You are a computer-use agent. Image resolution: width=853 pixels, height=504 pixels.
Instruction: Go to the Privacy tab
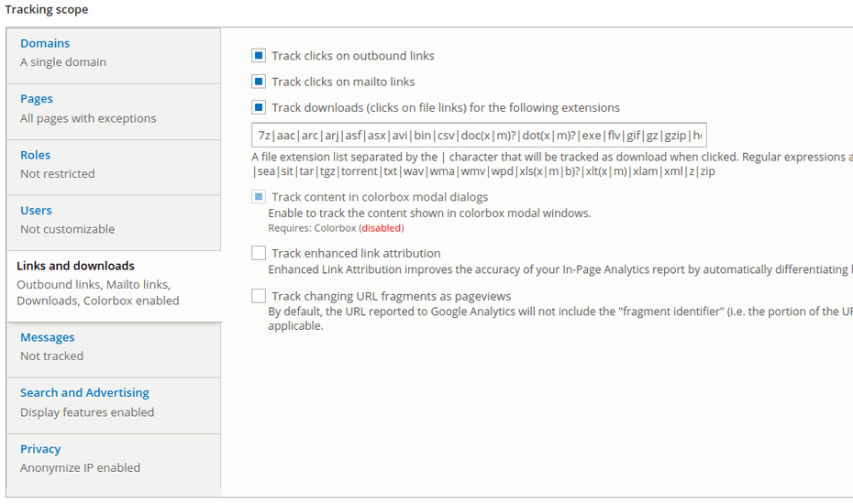coord(40,449)
